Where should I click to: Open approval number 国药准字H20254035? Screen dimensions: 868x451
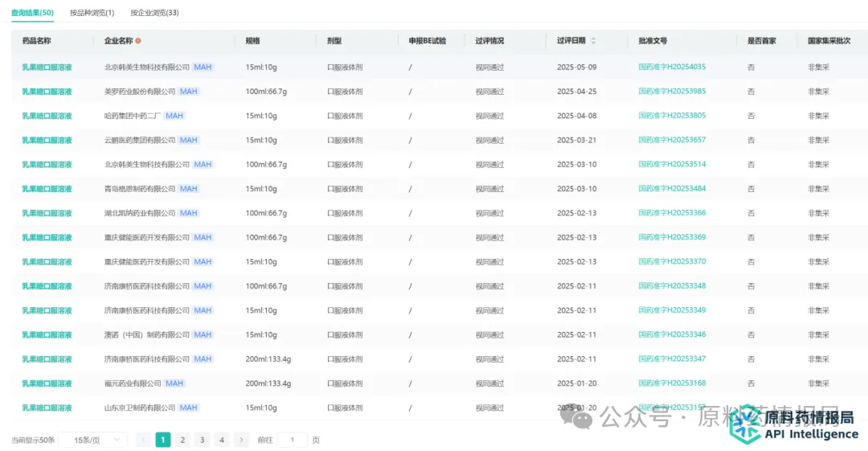pyautogui.click(x=672, y=67)
